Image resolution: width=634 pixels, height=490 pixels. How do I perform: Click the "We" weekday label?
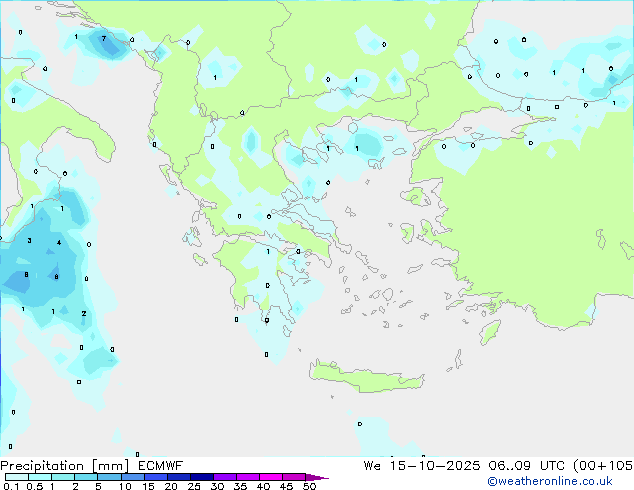[x=372, y=466]
